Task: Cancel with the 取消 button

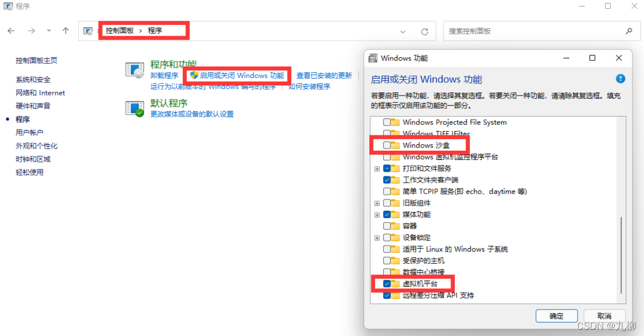Action: click(x=604, y=316)
